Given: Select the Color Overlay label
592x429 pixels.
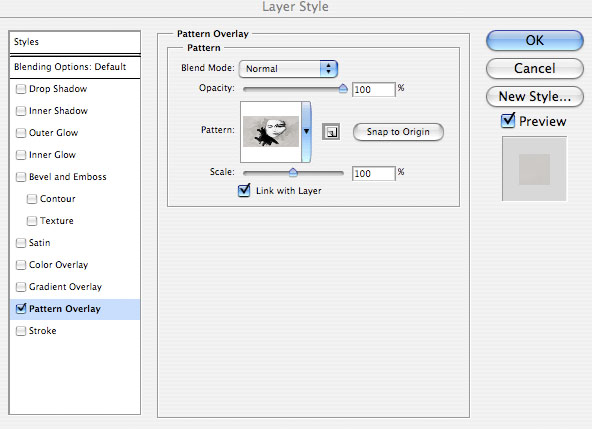Looking at the screenshot, I should point(59,265).
